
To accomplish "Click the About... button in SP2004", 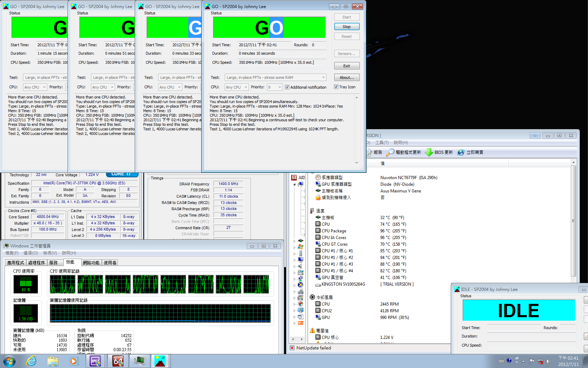I will point(346,77).
